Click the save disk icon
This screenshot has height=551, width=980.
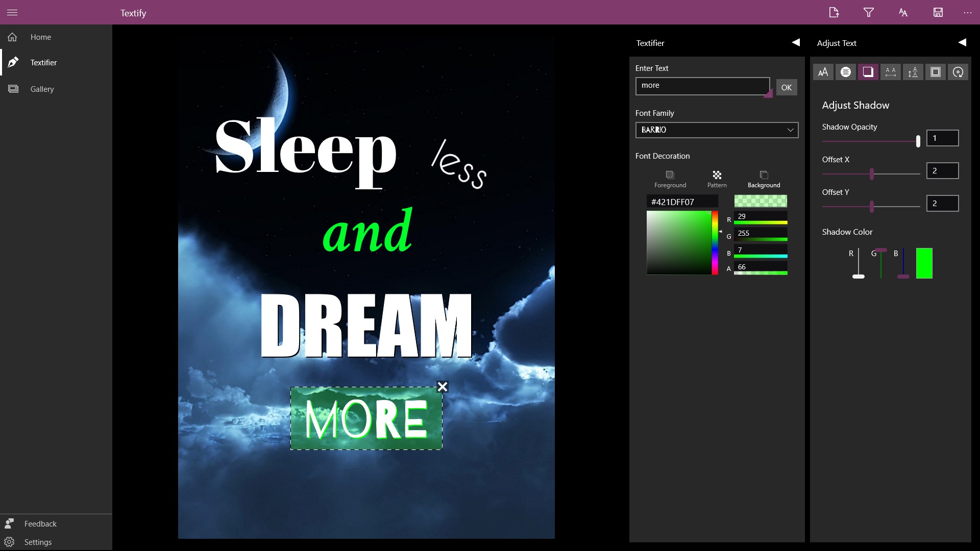tap(938, 12)
